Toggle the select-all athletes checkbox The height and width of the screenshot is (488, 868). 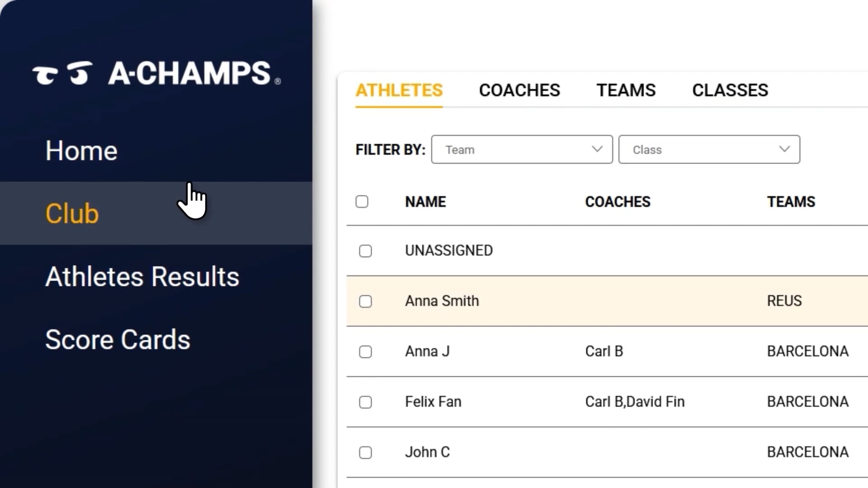click(362, 202)
